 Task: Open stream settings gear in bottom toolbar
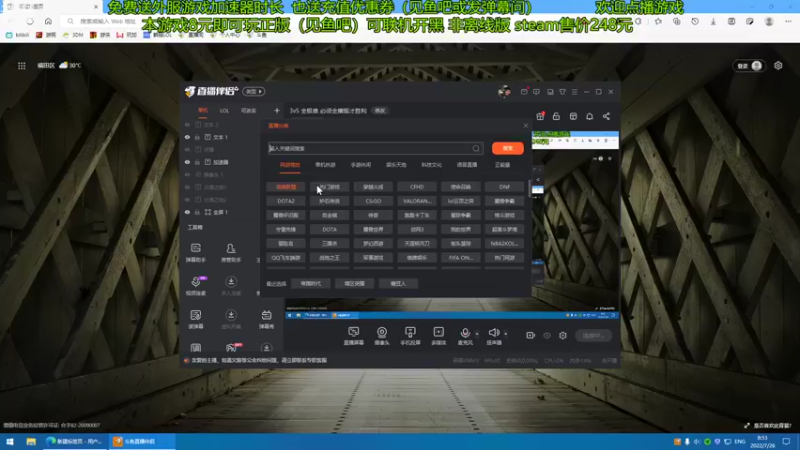click(563, 335)
